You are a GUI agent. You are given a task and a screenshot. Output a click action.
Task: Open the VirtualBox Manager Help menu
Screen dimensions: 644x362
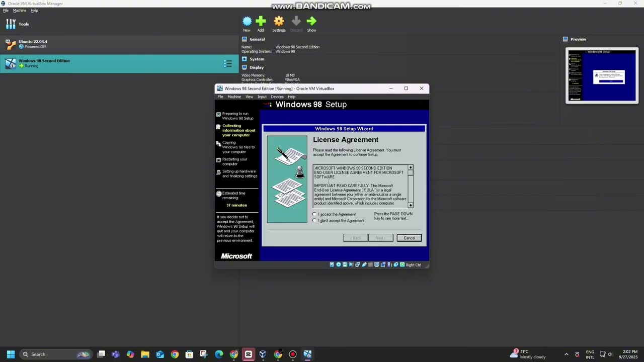click(34, 11)
